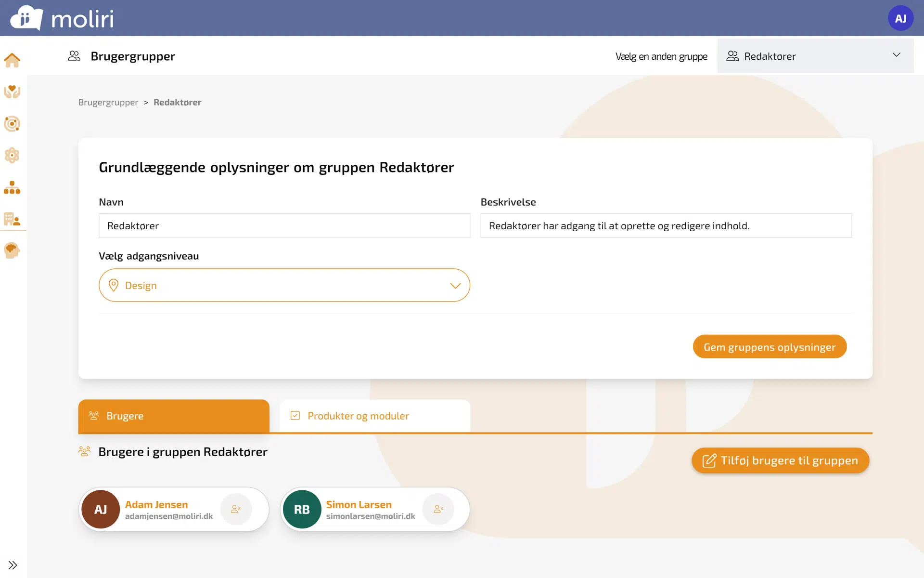Click the heart in hands sidebar icon
The width and height of the screenshot is (924, 578).
(12, 92)
